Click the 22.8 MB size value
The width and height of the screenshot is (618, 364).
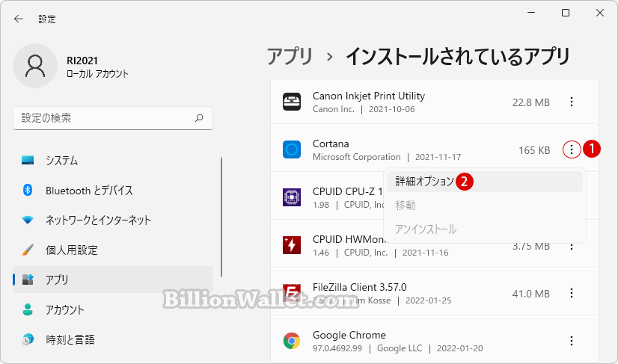[531, 102]
